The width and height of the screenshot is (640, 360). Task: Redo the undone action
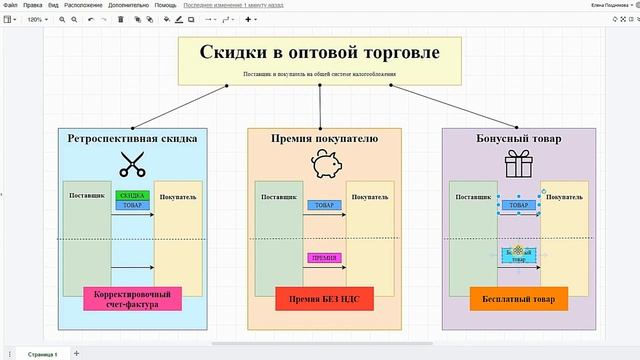104,19
